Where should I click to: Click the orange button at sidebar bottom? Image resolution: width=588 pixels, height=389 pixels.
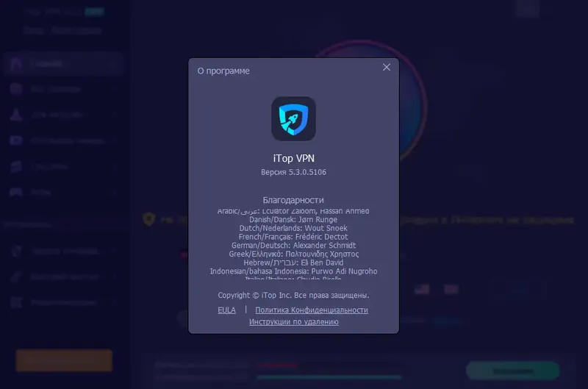pyautogui.click(x=64, y=360)
